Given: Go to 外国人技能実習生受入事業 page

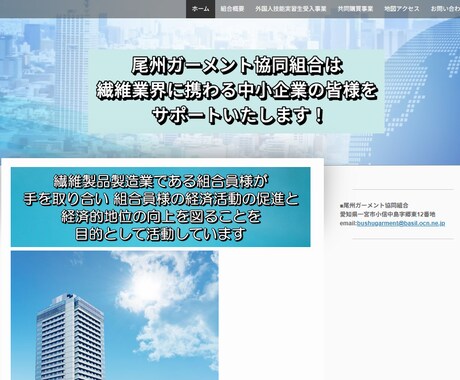Looking at the screenshot, I should click(x=291, y=9).
